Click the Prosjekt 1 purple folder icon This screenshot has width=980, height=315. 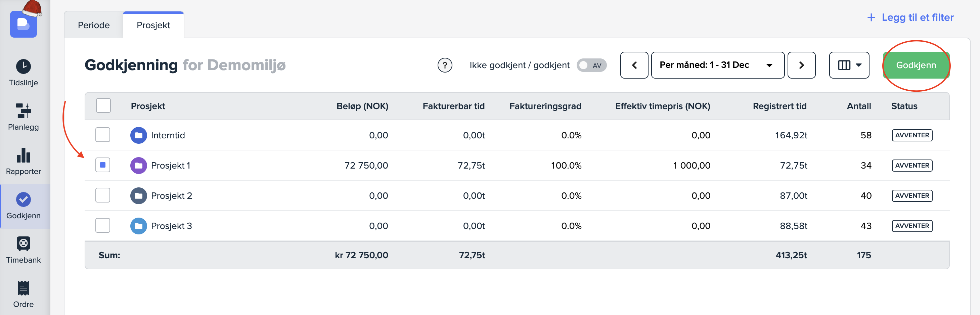tap(138, 166)
